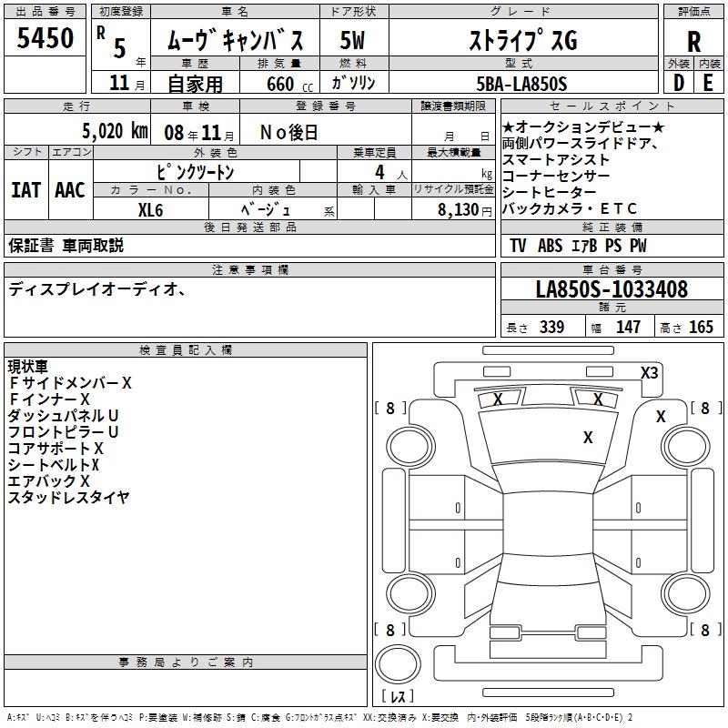Image resolution: width=728 pixels, height=728 pixels.
Task: Select the inspection expiry 08年11月
Action: click(199, 133)
